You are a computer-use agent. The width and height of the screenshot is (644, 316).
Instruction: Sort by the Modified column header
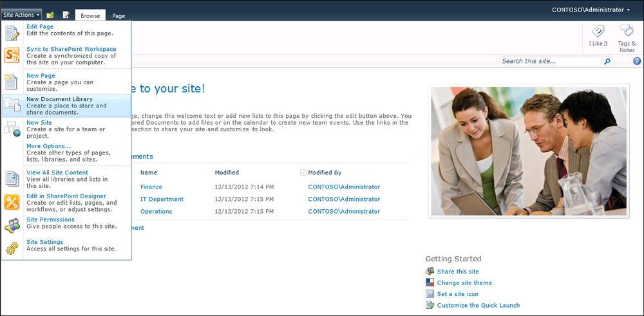coord(227,172)
